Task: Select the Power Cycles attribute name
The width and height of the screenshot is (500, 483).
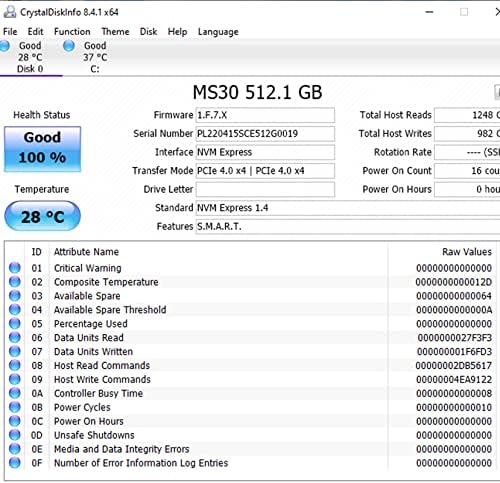Action: coord(82,407)
